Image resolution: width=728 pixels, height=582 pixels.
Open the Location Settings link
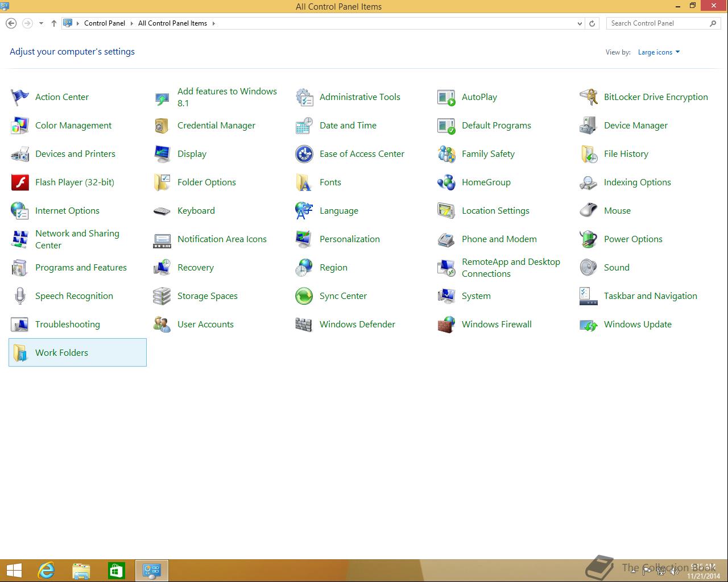[x=495, y=211]
